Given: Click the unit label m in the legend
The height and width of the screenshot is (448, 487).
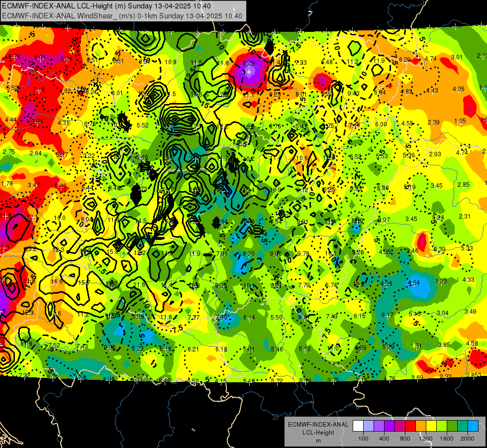Looking at the screenshot, I should [x=318, y=441].
